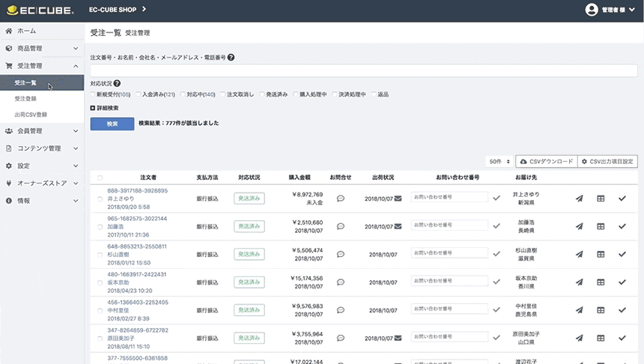644x364 pixels.
Task: Open EC-CUBE SHOP storefront link
Action: (117, 10)
